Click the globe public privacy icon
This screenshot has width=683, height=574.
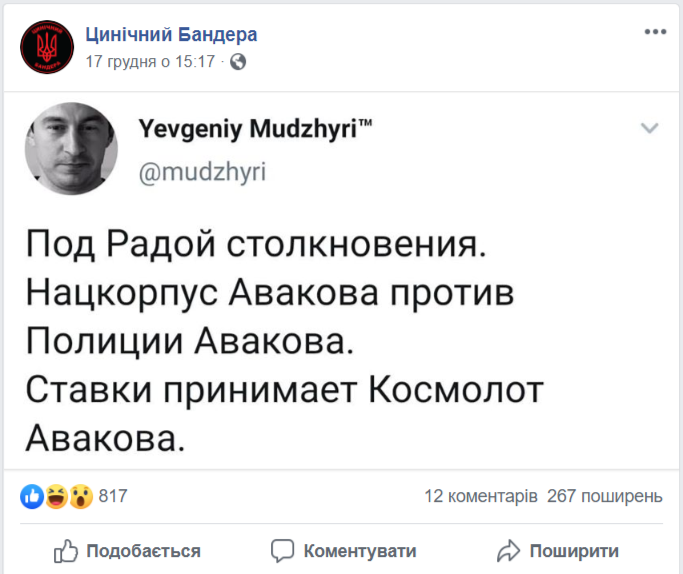[238, 62]
